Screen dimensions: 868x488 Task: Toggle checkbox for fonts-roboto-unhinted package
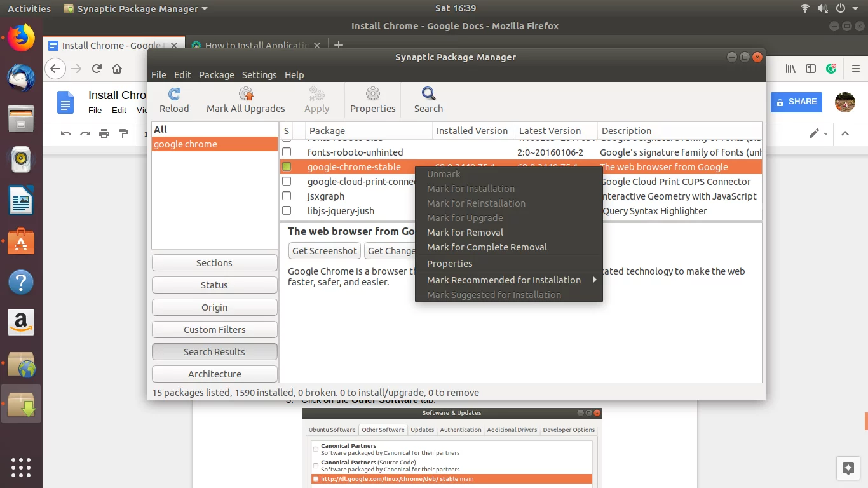click(x=287, y=152)
